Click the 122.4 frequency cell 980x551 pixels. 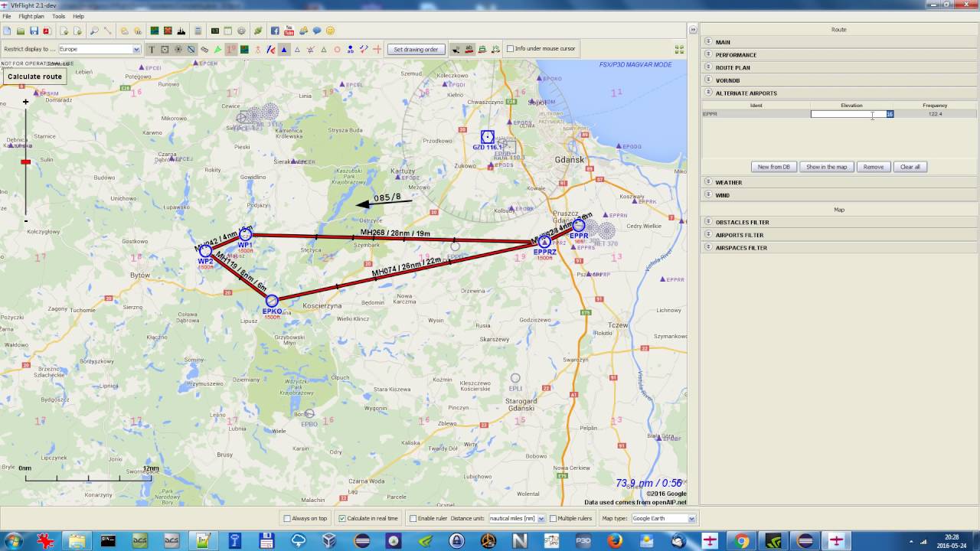[935, 114]
